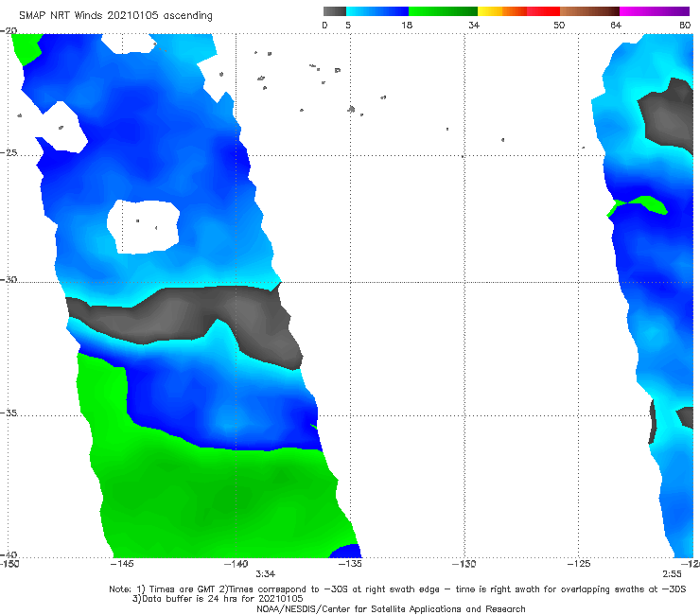
Task: Select the cyan-to-blue segment of the color scale
Action: tap(377, 11)
